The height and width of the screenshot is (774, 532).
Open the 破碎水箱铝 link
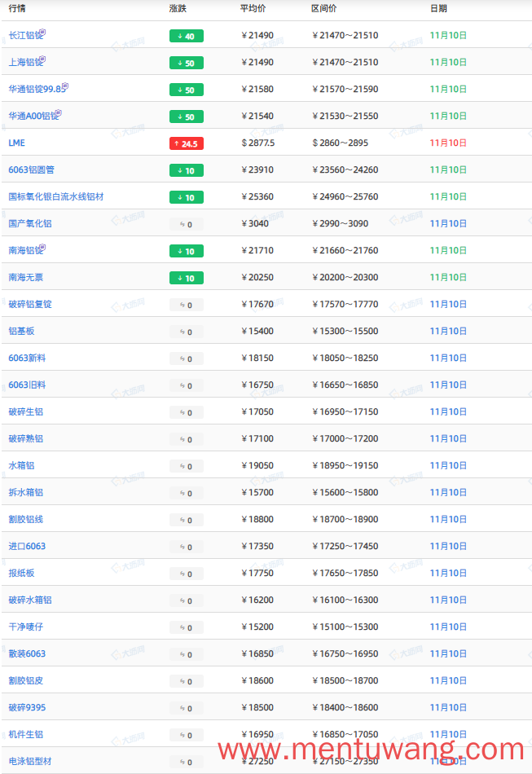tap(30, 600)
